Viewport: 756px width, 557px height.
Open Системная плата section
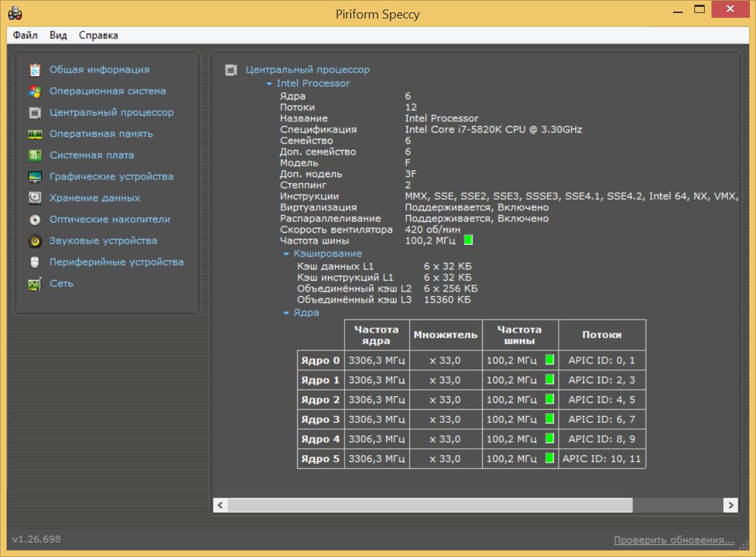pos(92,155)
